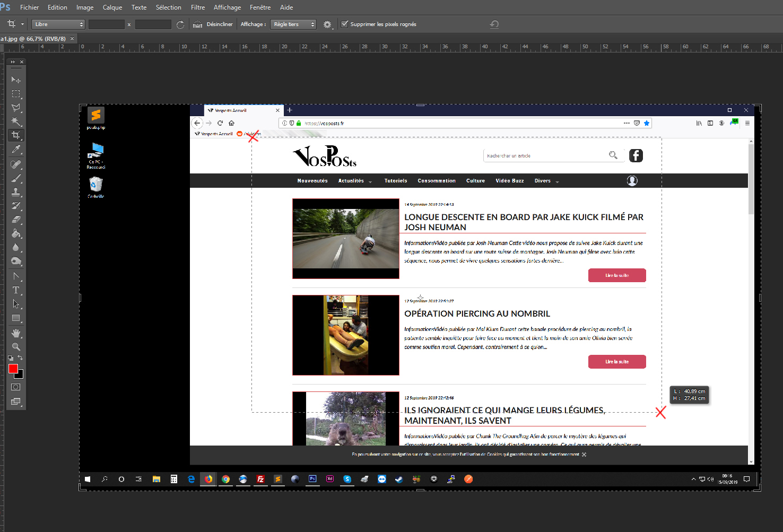Screen dimensions: 783x532
Task: Open the Fenêtre menu
Action: [x=260, y=7]
